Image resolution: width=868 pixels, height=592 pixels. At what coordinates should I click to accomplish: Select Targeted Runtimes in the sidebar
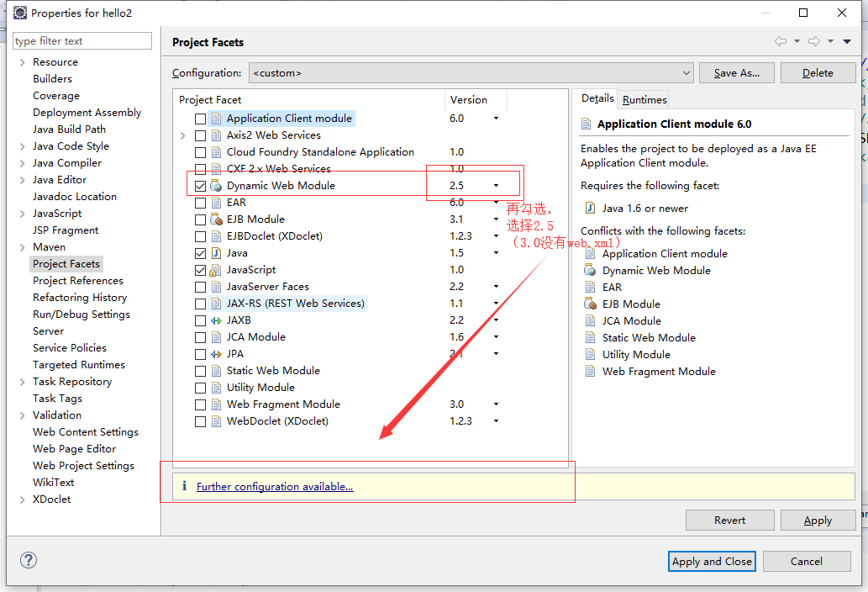79,365
